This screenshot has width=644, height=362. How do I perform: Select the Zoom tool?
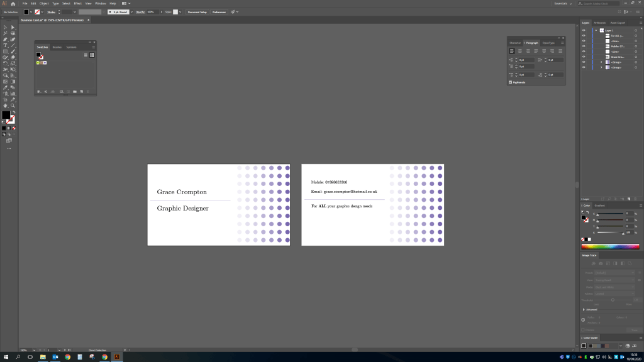click(x=13, y=106)
